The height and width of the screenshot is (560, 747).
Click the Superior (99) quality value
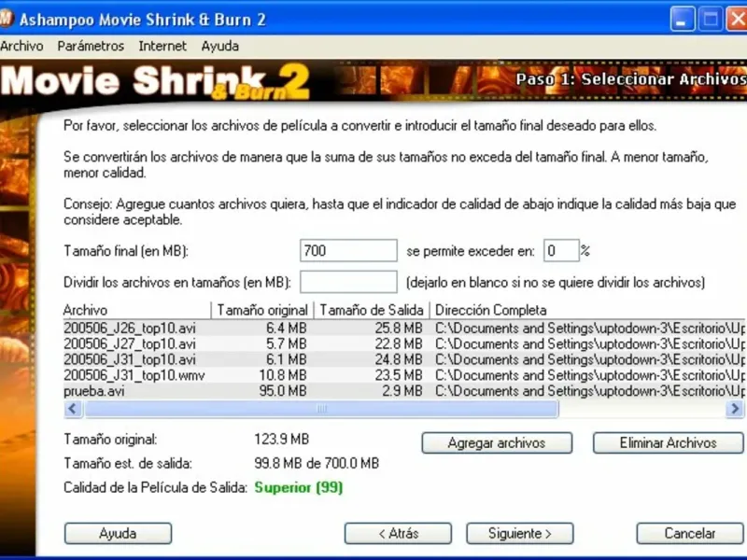299,487
